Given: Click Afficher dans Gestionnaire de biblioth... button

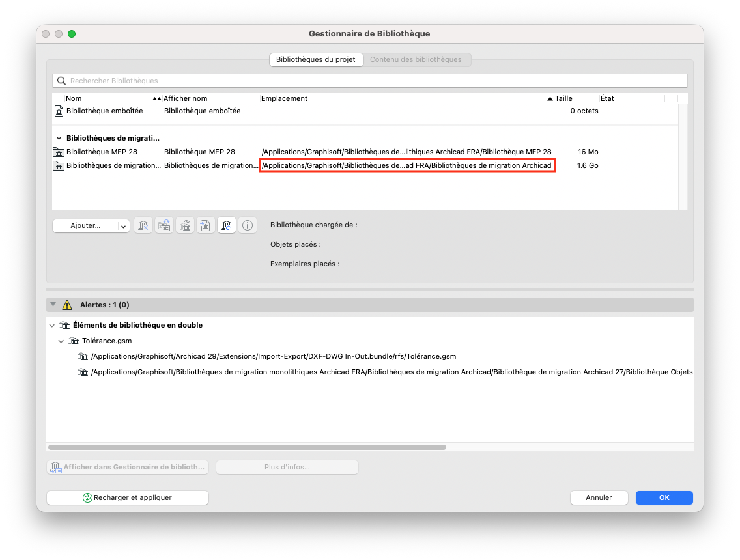Looking at the screenshot, I should coord(128,467).
